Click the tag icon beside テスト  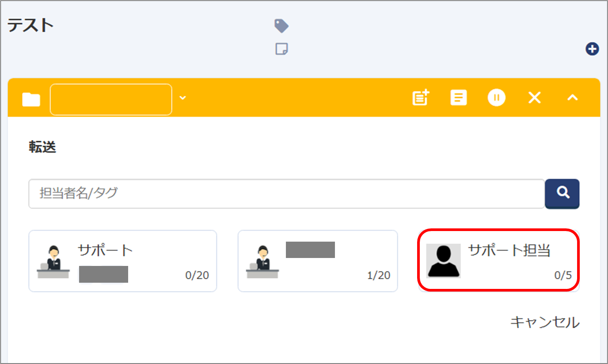[281, 26]
